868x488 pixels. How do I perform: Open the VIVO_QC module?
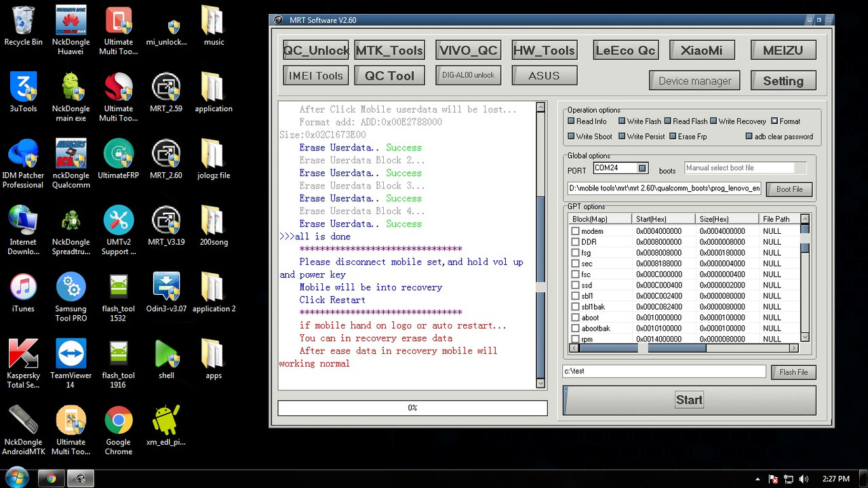coord(468,50)
